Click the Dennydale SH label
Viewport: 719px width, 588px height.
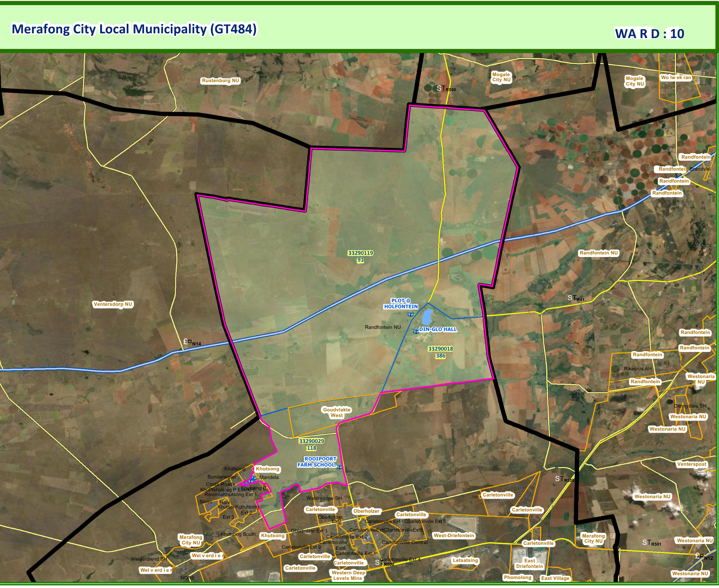(x=690, y=406)
